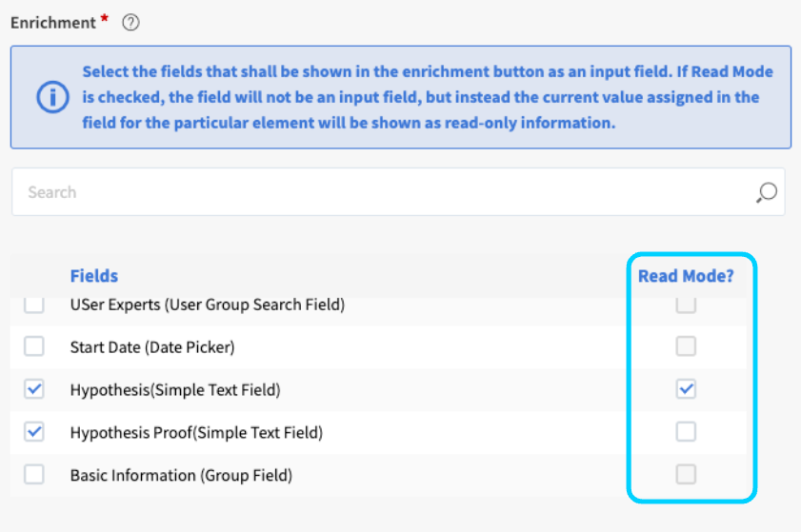Screen dimensions: 801x532
Task: Tick Read Mode for Start Date
Action: (686, 346)
